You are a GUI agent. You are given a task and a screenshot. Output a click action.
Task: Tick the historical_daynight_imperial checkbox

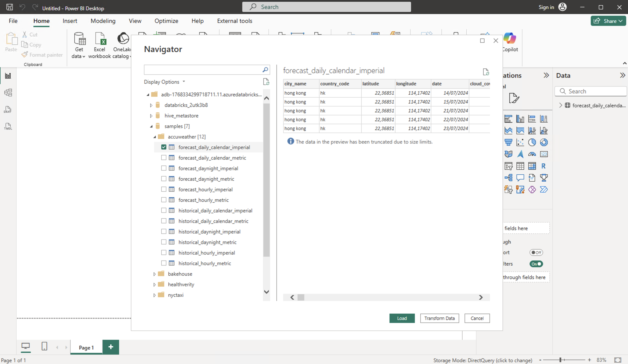164,232
